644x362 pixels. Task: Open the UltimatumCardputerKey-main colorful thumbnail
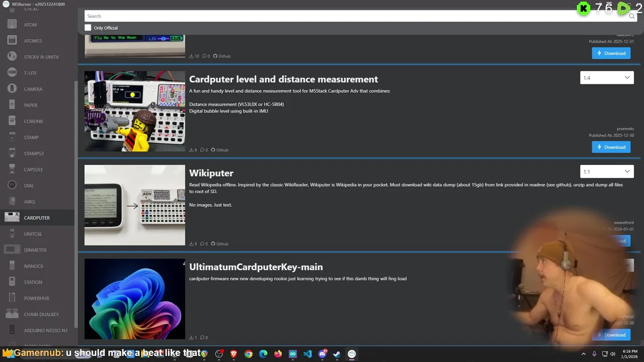tap(135, 299)
